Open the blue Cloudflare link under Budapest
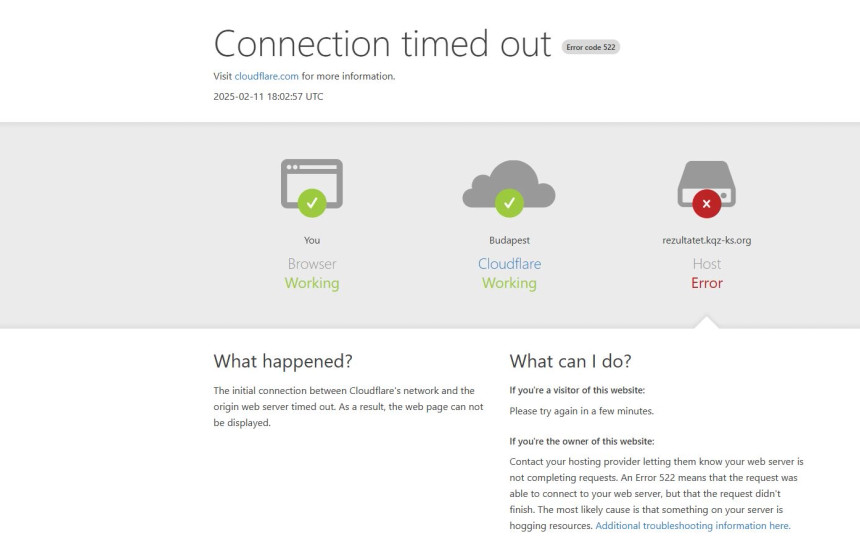860x550 pixels. point(509,264)
